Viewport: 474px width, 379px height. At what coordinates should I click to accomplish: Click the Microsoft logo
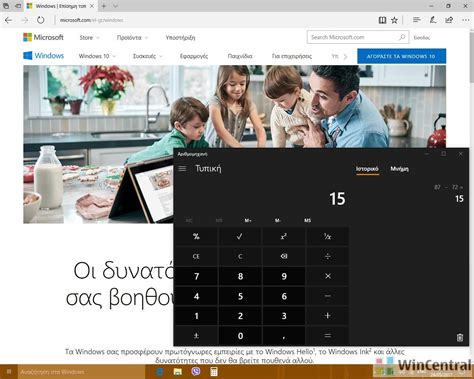coord(43,37)
